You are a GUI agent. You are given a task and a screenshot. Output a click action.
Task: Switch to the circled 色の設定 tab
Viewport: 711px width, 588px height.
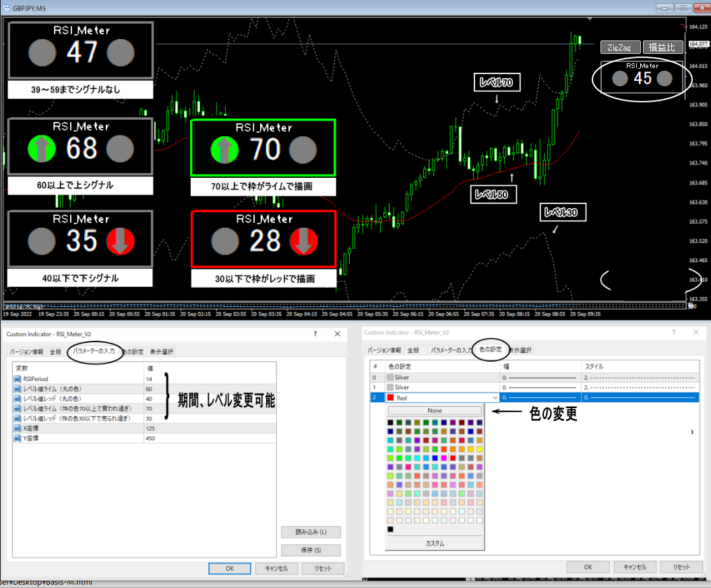click(x=490, y=349)
